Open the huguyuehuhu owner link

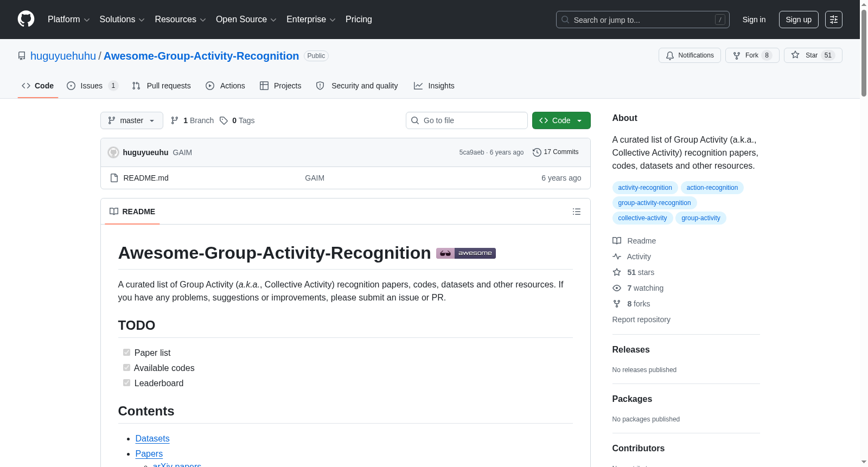click(x=63, y=56)
